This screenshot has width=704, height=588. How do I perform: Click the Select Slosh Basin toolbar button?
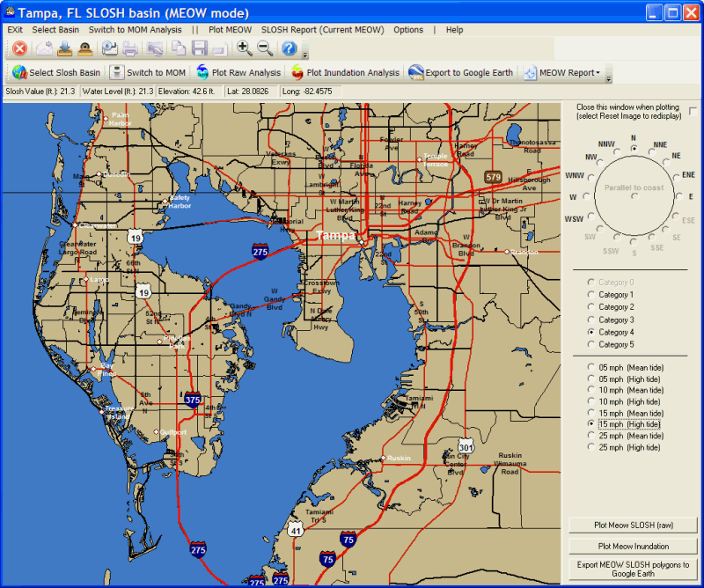pos(56,73)
